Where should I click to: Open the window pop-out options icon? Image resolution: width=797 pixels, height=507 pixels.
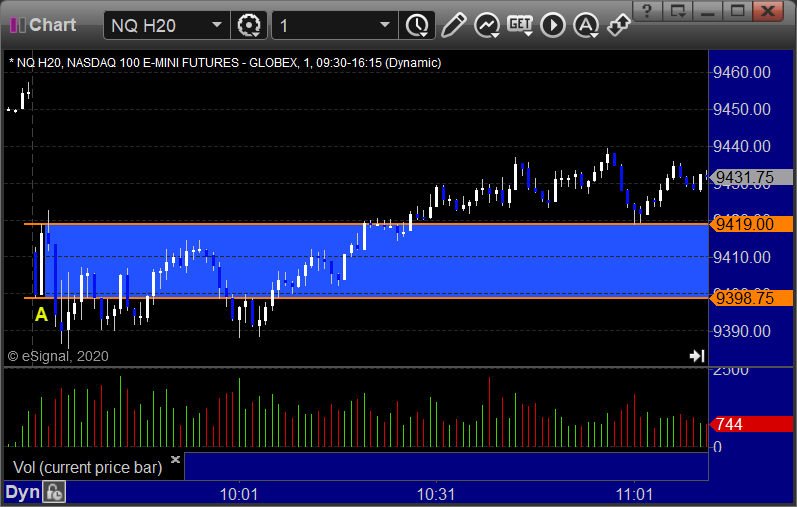(678, 11)
